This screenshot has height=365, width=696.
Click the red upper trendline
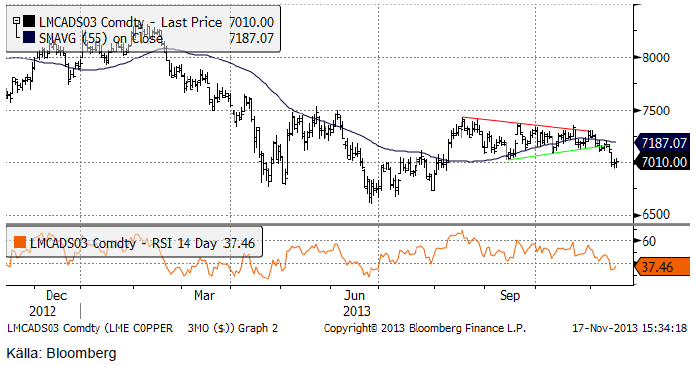526,124
